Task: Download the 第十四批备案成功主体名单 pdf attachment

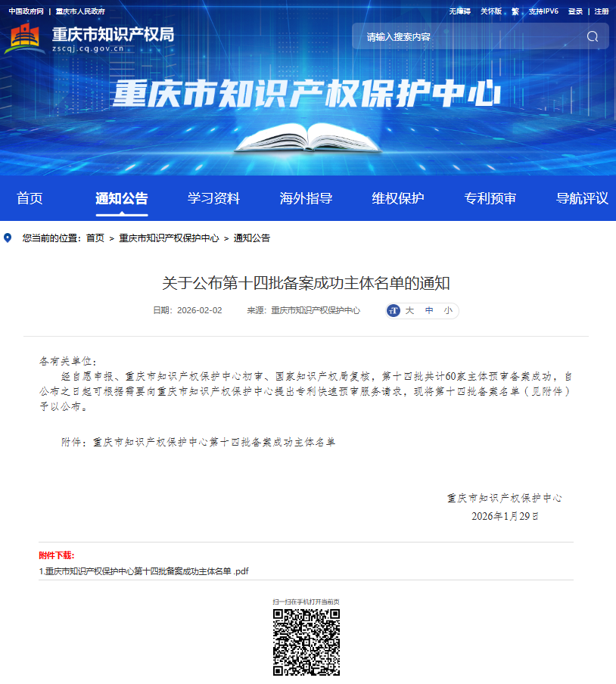Action: click(144, 571)
